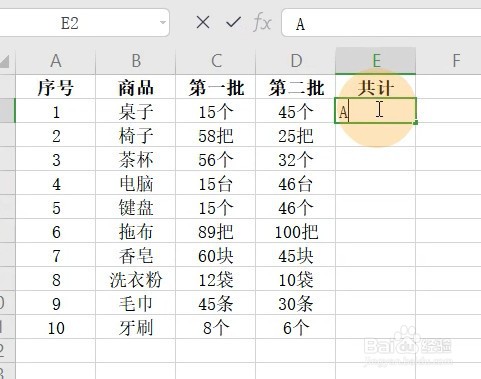Select 序号 cell with value 10

pos(56,327)
